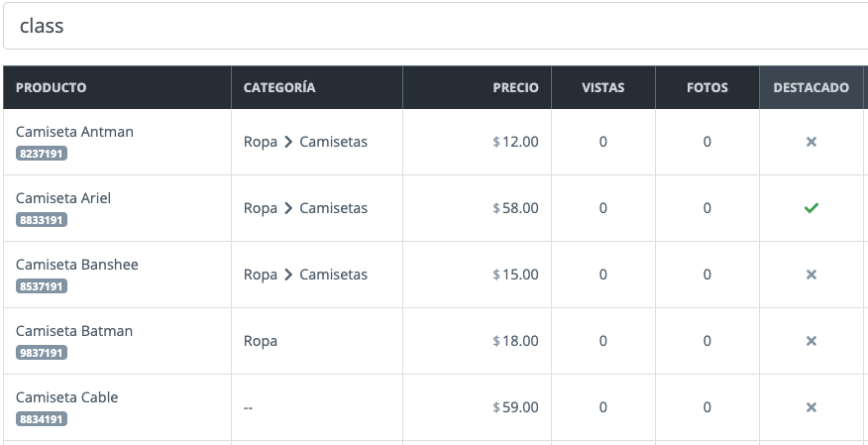Open the Camiseta Cable product link
The height and width of the screenshot is (445, 868).
pos(66,397)
